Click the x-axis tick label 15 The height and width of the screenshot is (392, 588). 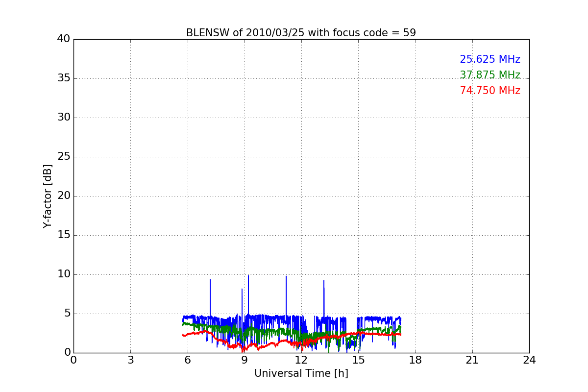click(x=358, y=360)
